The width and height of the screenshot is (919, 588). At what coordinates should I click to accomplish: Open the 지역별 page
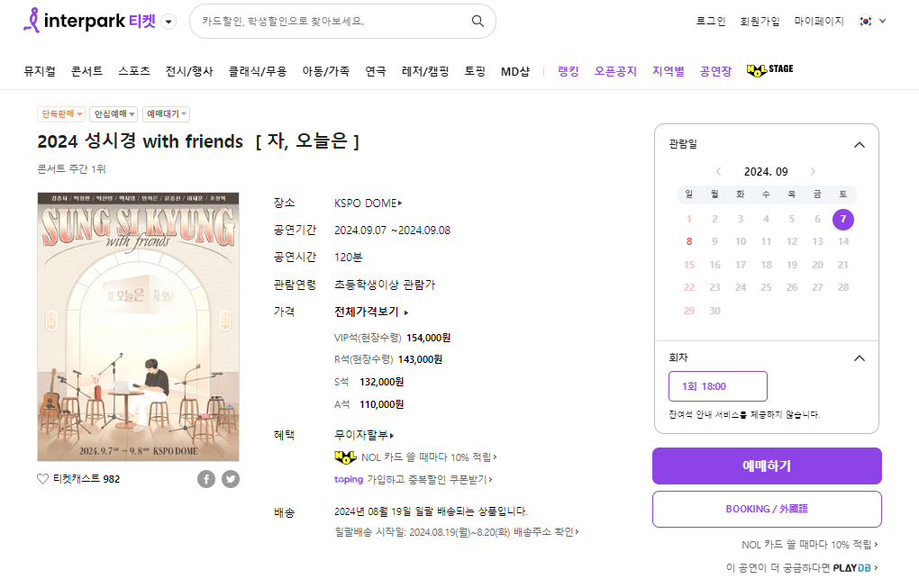(669, 71)
